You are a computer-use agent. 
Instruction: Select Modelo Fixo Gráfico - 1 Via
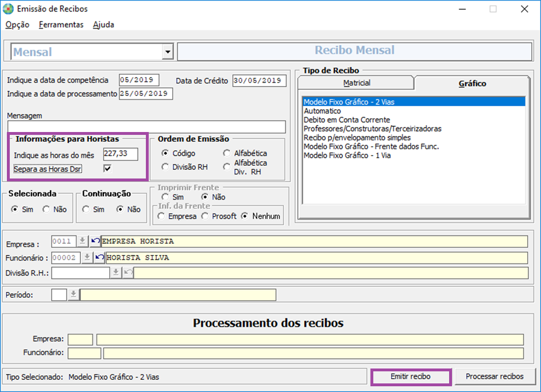(414, 156)
